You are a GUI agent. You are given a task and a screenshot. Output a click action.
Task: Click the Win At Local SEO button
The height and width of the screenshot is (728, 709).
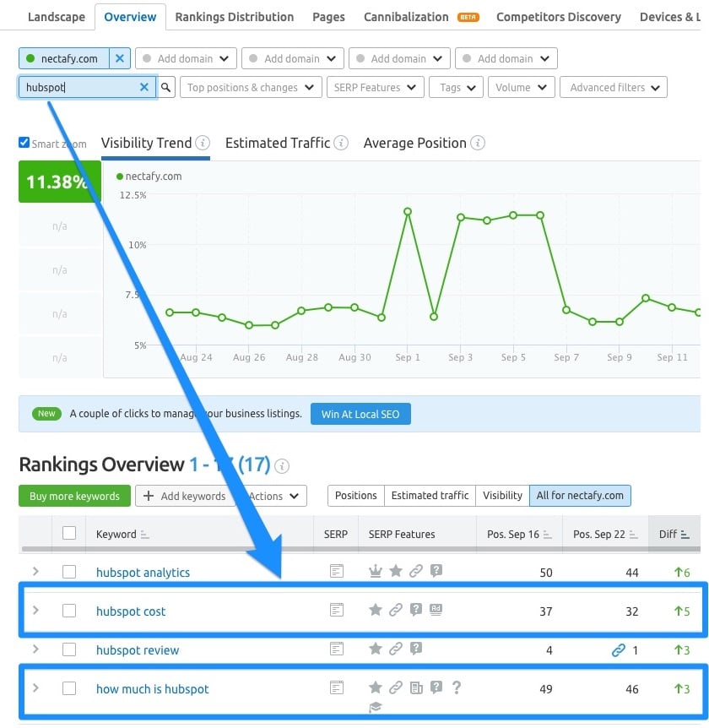[360, 414]
